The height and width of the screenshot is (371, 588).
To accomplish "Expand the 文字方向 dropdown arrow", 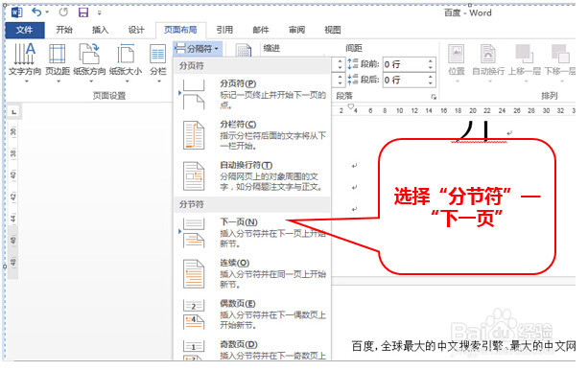I will click(27, 81).
